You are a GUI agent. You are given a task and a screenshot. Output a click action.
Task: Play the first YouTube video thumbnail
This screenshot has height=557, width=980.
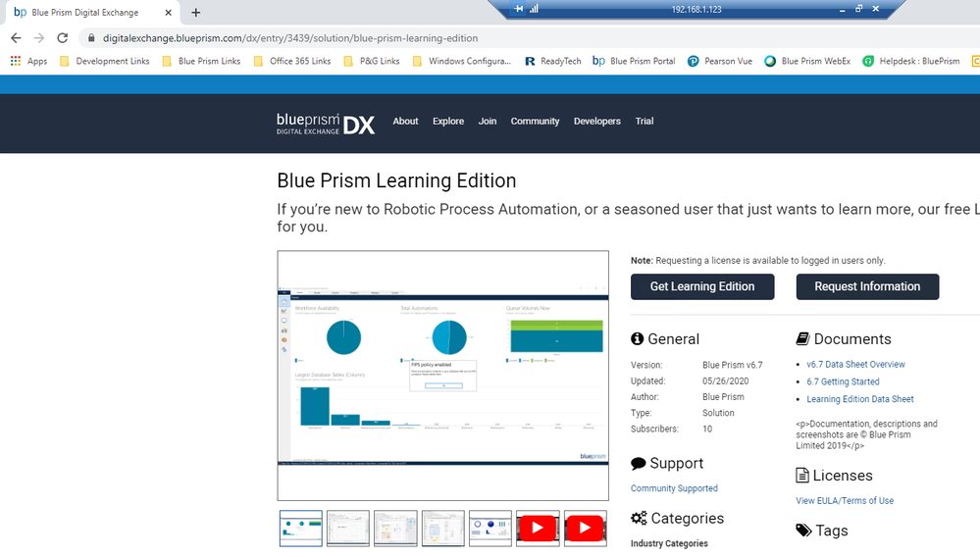pos(538,529)
